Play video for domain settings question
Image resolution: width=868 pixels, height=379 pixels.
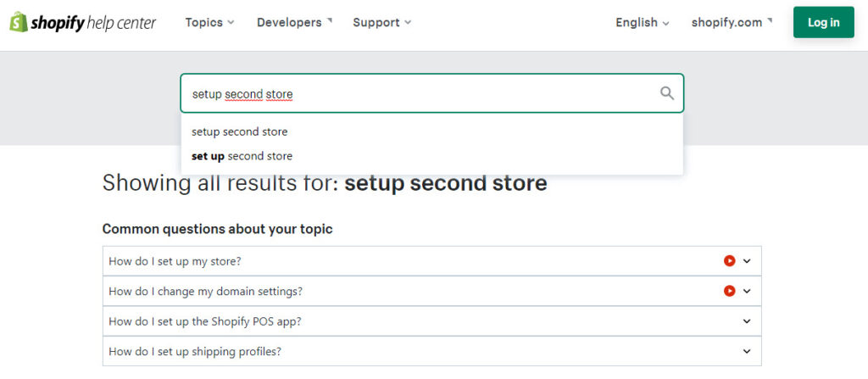point(729,291)
